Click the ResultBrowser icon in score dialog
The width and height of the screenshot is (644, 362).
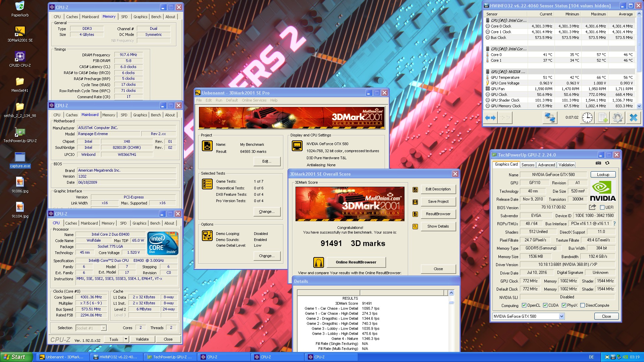(415, 214)
